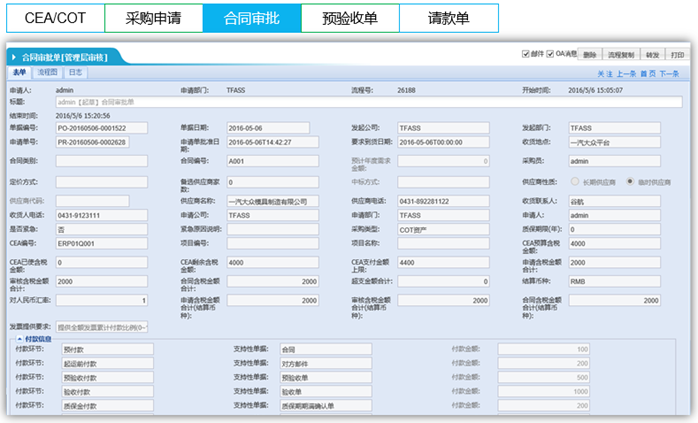Click the 首页 link
The image size is (698, 423).
point(648,74)
